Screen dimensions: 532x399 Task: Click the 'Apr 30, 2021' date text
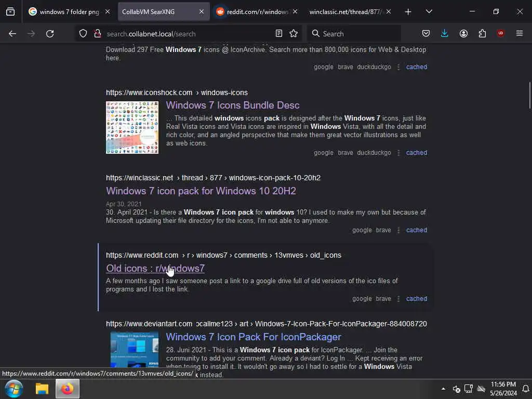coord(124,204)
